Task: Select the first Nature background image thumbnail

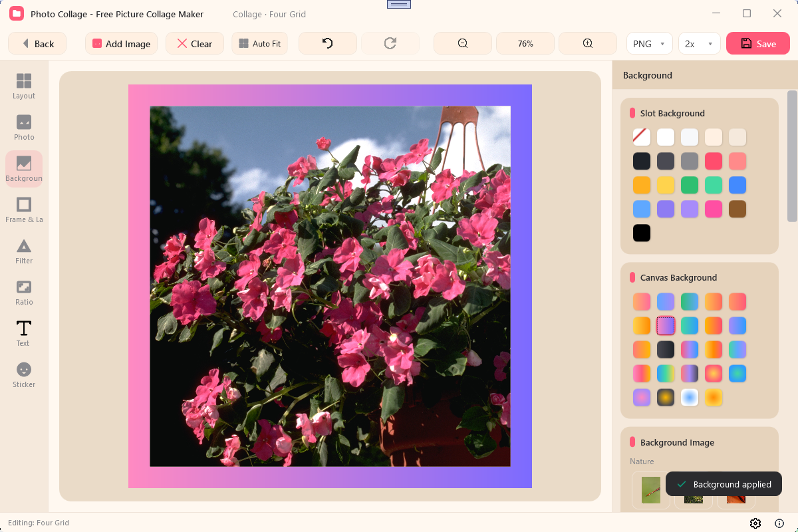Action: (650, 490)
